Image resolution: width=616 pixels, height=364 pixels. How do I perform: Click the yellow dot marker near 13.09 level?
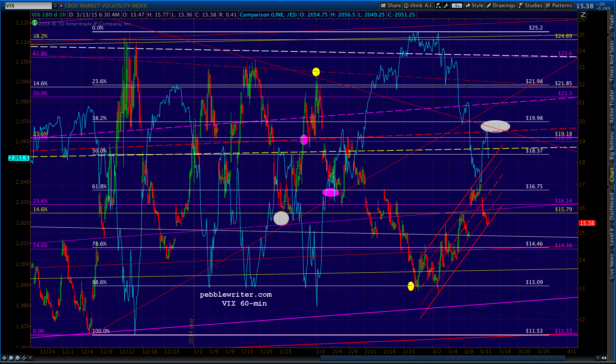[x=411, y=286]
